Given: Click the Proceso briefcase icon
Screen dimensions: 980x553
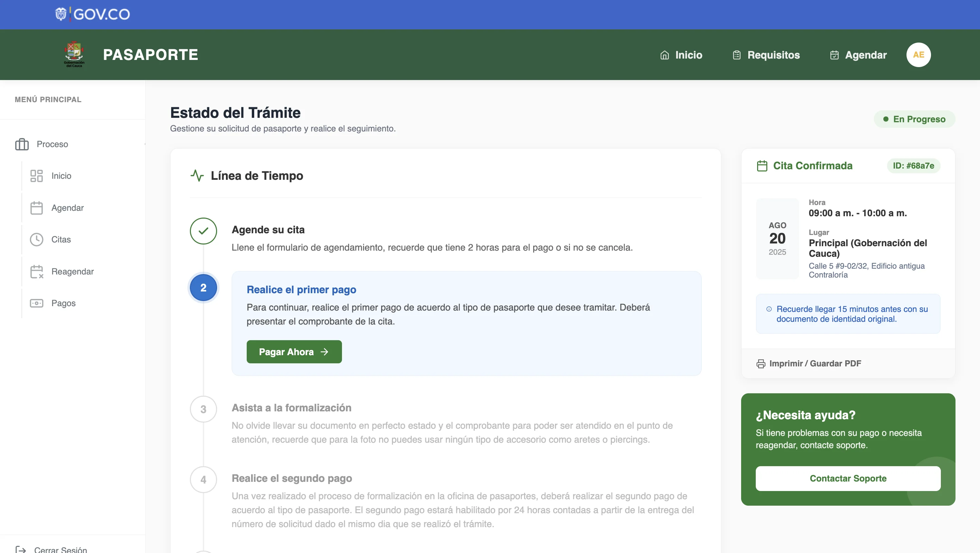Looking at the screenshot, I should tap(22, 144).
